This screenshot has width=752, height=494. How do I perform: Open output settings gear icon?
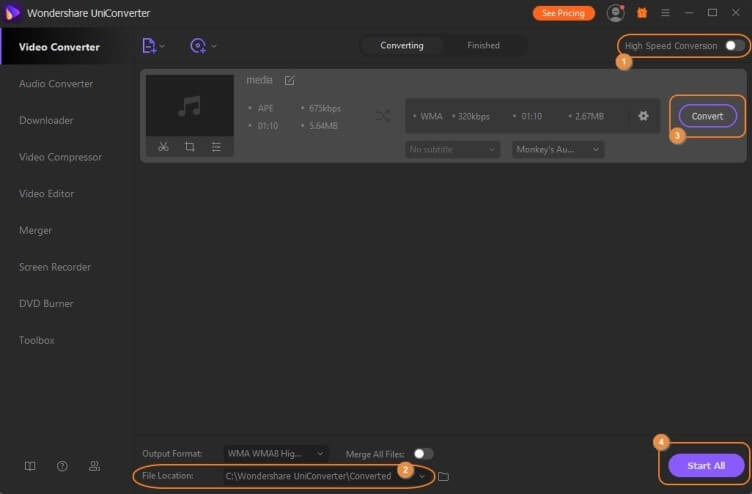[643, 116]
